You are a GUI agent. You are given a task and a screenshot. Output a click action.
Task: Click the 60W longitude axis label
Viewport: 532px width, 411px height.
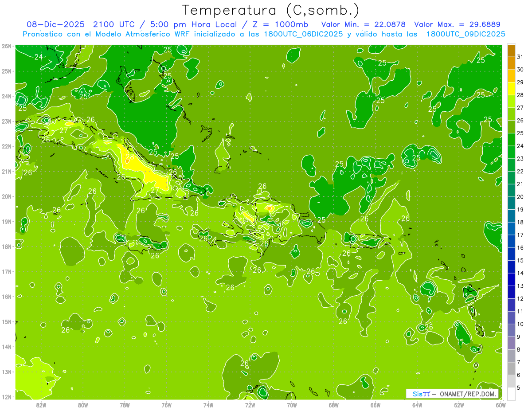pos(501,405)
